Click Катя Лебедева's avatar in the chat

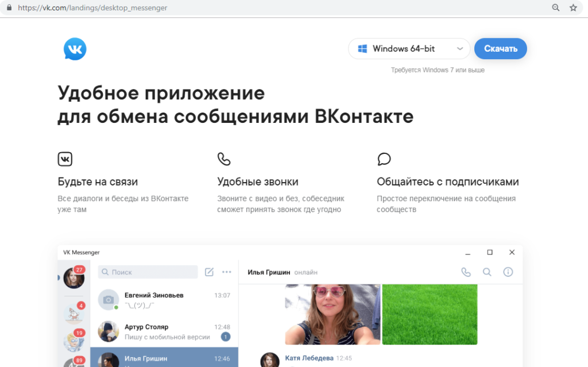[270, 360]
